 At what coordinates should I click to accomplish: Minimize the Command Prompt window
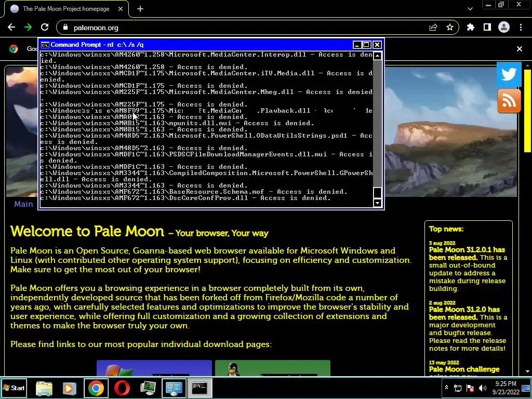click(x=357, y=45)
